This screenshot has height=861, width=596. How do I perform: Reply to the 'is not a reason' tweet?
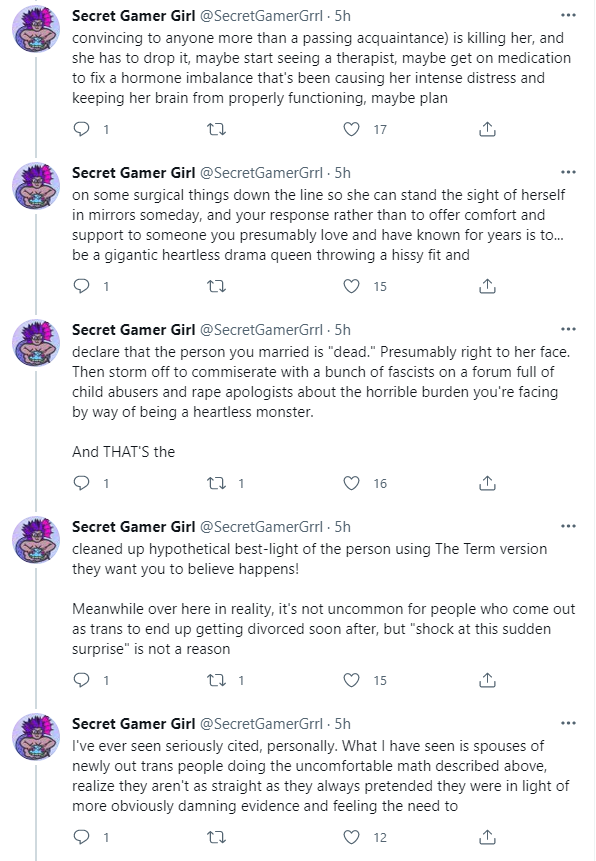click(81, 680)
